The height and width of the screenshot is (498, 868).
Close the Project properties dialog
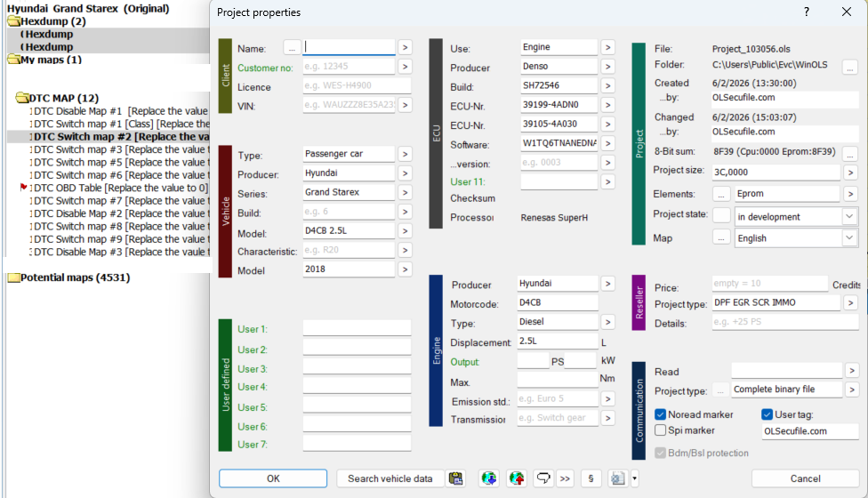pyautogui.click(x=847, y=12)
